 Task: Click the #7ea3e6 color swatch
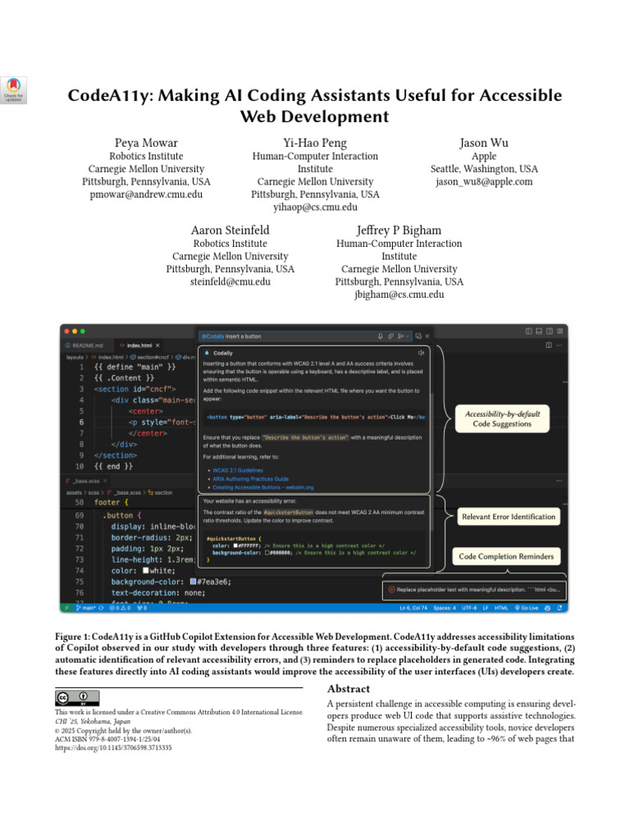coord(194,582)
